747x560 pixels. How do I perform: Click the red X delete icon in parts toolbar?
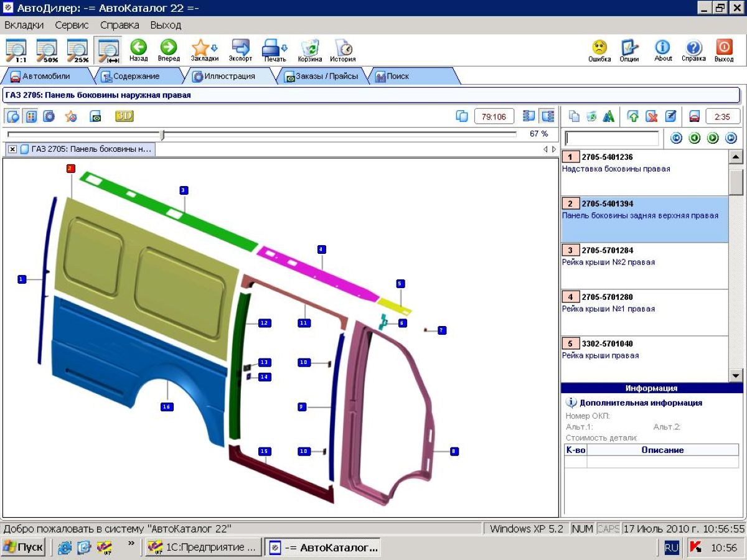(651, 116)
